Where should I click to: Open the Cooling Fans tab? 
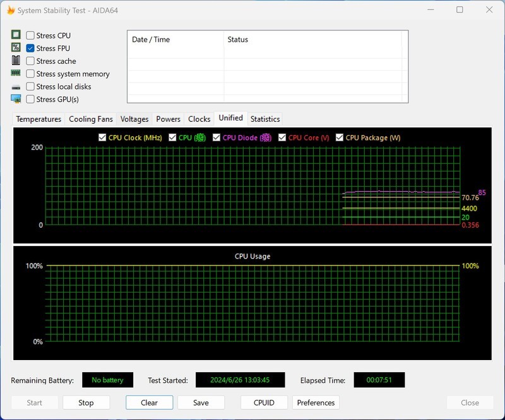coord(91,119)
